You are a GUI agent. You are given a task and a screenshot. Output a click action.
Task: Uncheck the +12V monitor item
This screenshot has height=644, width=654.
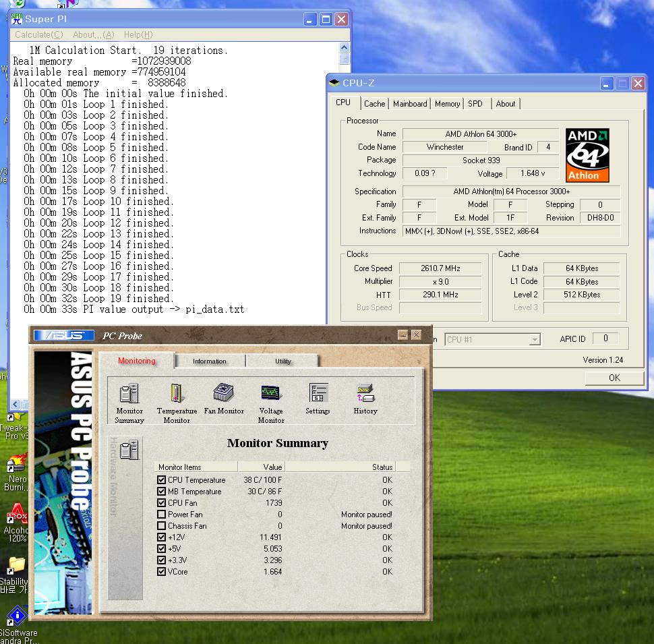pyautogui.click(x=161, y=537)
